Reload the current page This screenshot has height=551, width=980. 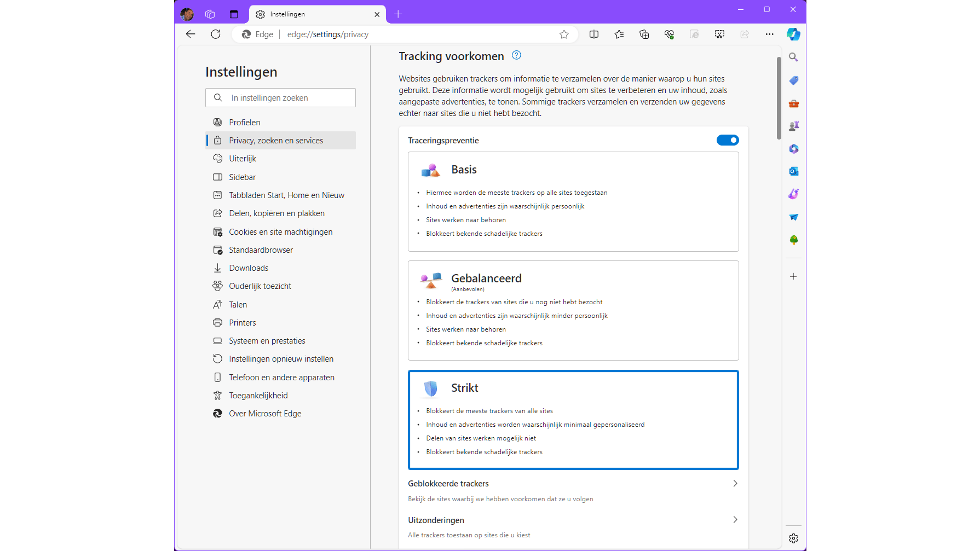pos(216,34)
